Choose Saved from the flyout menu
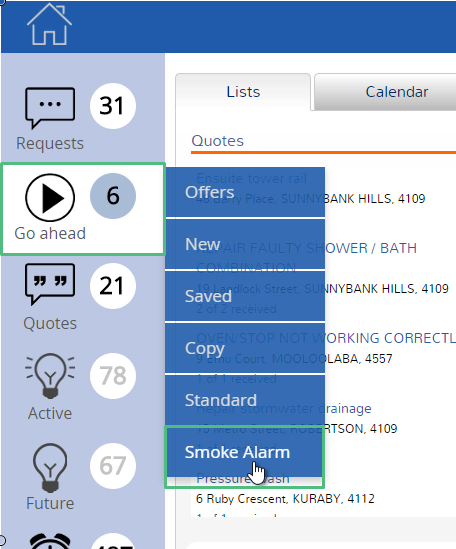Screen dimensions: 456x549 point(245,296)
